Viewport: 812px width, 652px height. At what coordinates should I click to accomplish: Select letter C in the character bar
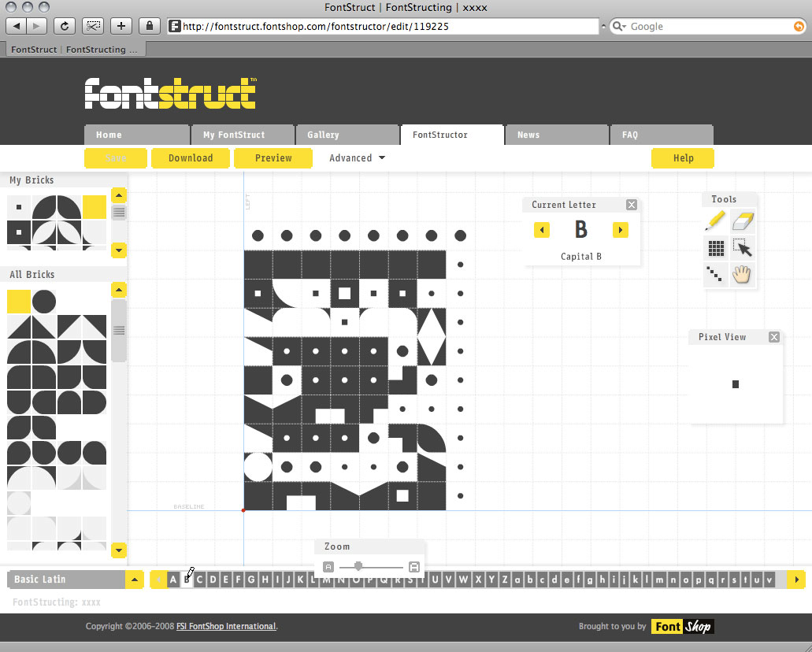tap(199, 580)
